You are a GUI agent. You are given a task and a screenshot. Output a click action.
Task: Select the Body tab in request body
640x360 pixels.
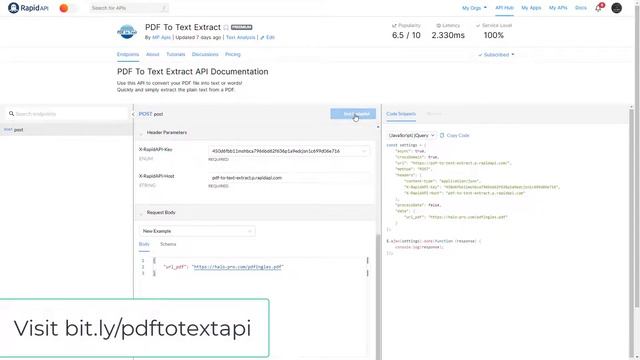click(144, 244)
